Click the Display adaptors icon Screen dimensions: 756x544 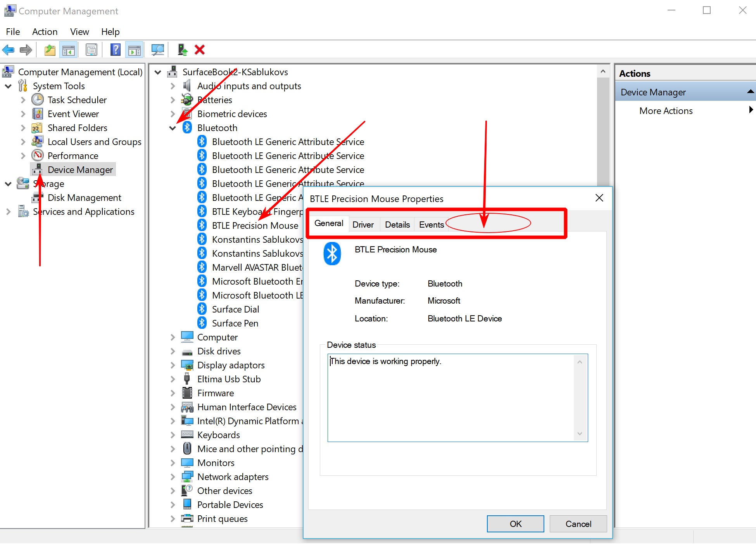[x=187, y=365]
